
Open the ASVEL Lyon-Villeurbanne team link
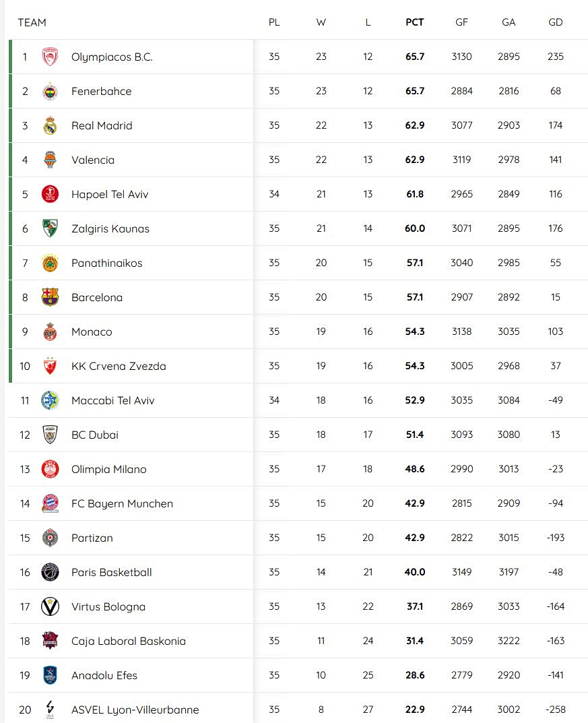coord(135,710)
